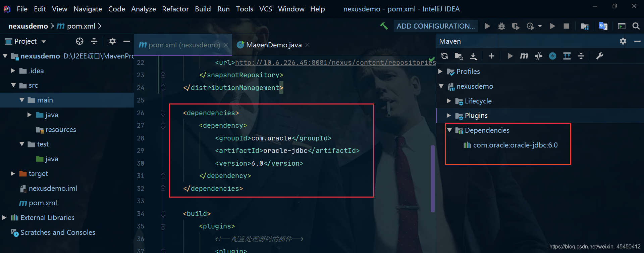Open the File menu

(x=22, y=9)
